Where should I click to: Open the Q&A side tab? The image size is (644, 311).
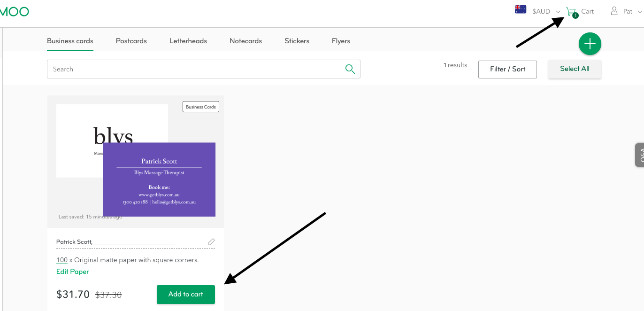[x=639, y=155]
